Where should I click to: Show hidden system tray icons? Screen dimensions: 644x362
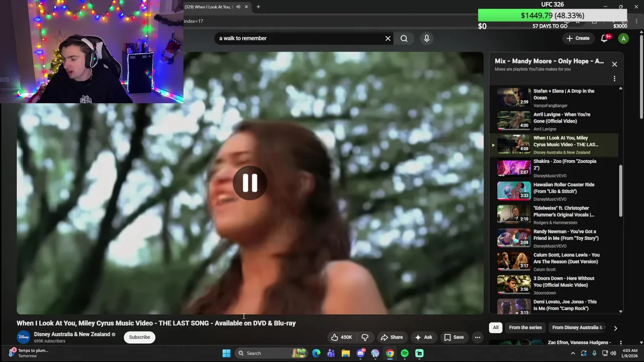pos(573,353)
